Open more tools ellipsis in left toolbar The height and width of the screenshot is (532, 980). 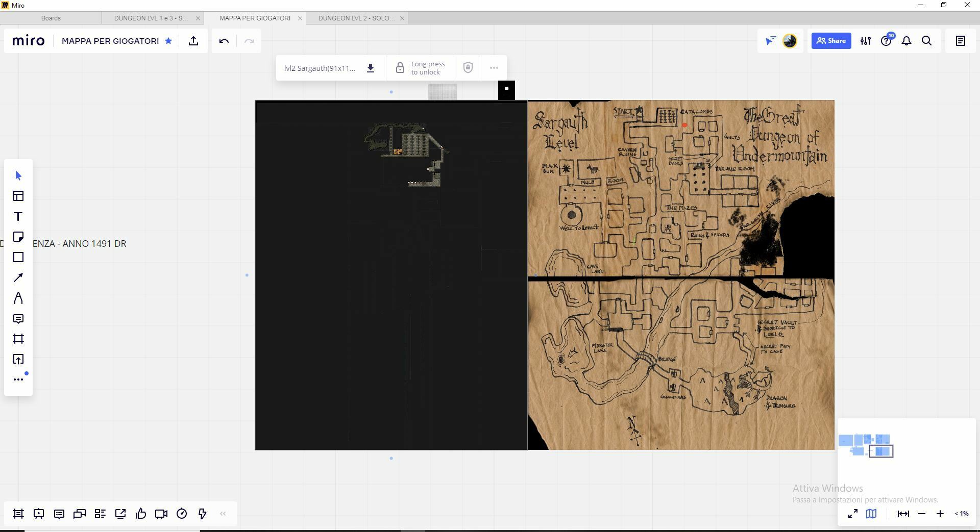click(18, 379)
